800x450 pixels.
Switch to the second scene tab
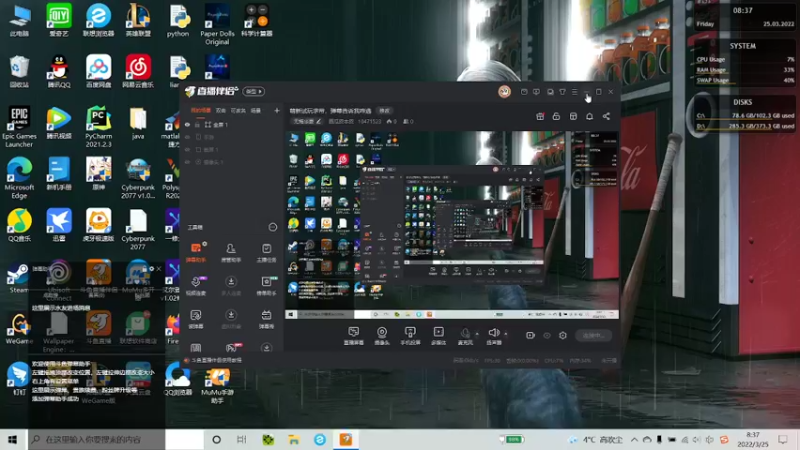click(x=220, y=110)
